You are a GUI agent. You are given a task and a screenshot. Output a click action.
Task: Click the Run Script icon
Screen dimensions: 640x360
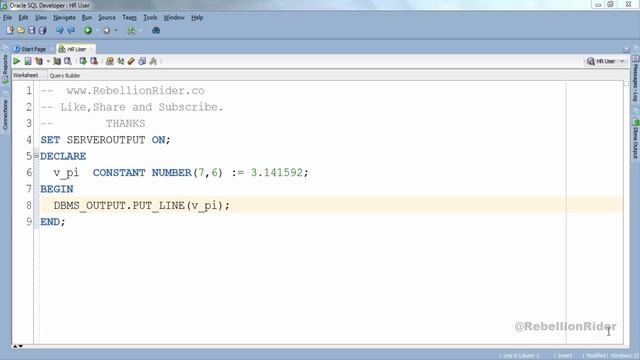[28, 61]
